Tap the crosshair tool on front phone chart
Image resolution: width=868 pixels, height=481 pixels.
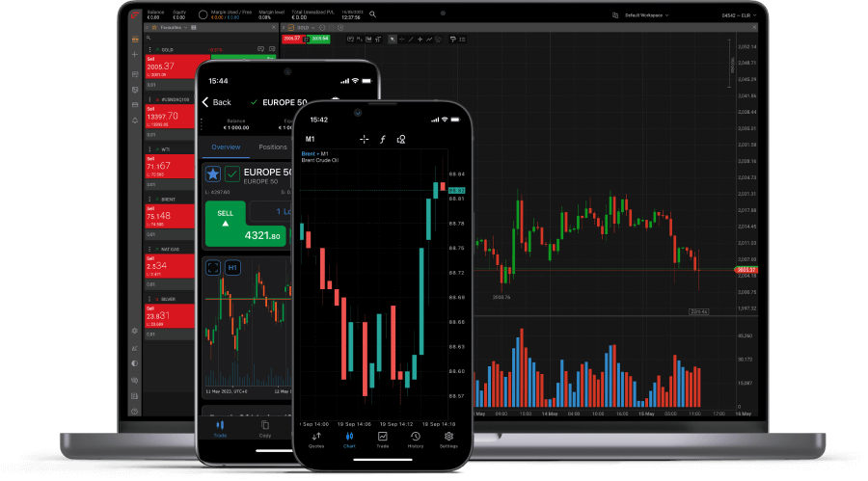click(x=364, y=139)
